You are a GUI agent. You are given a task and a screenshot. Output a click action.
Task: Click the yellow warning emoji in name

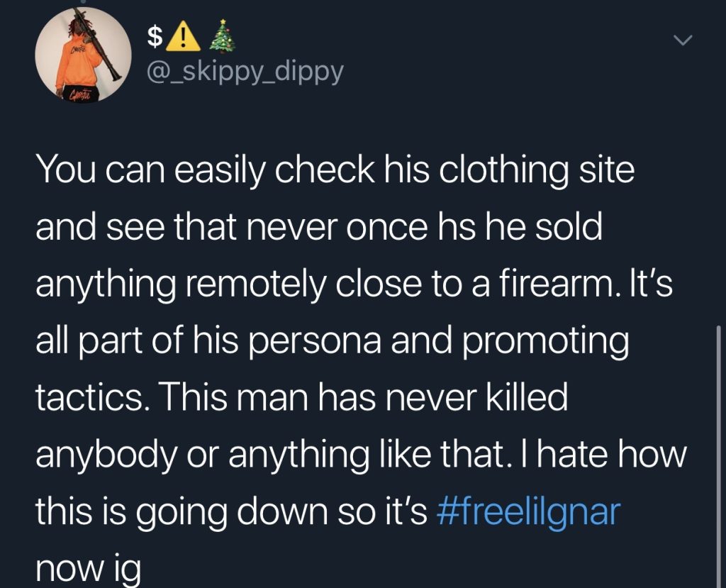click(x=183, y=37)
